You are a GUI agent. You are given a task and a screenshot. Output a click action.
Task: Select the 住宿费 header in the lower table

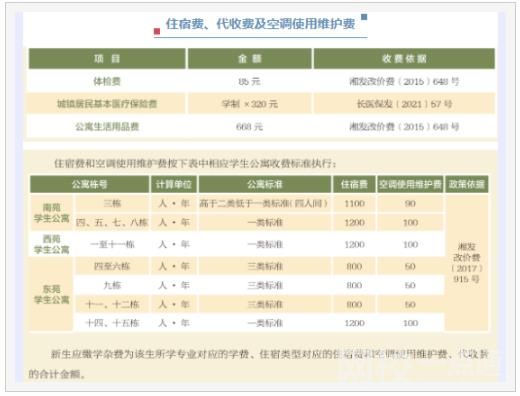click(x=354, y=184)
